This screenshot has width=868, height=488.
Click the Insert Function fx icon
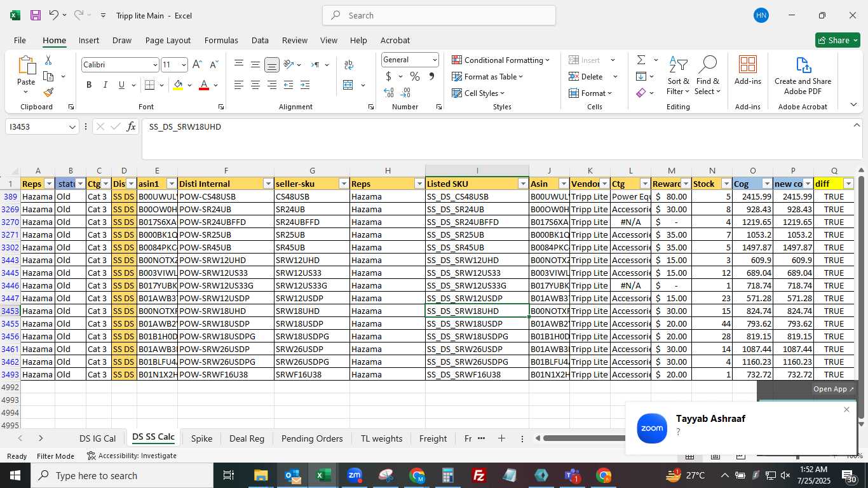(132, 126)
